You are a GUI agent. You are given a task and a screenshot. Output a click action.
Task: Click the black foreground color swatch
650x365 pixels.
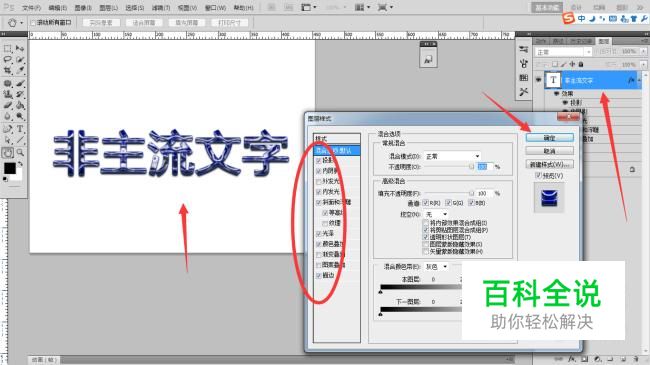point(9,168)
